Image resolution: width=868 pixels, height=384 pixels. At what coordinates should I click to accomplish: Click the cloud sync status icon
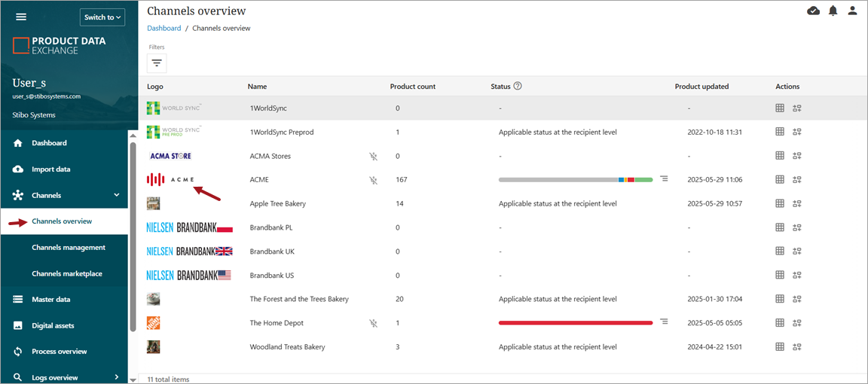tap(813, 11)
